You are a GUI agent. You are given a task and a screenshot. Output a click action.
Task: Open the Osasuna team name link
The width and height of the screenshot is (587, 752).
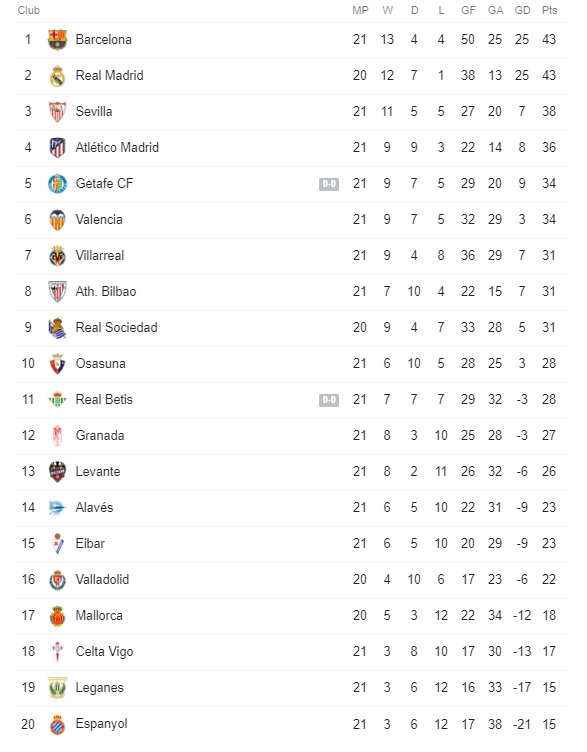(101, 364)
